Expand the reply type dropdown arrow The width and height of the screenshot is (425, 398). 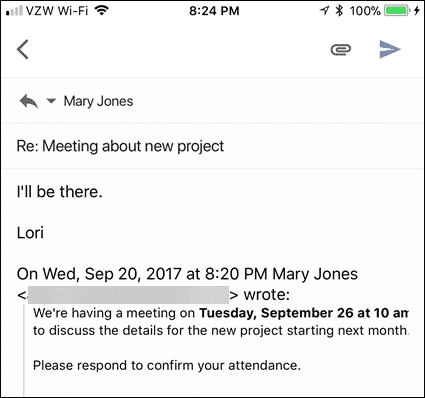click(51, 100)
